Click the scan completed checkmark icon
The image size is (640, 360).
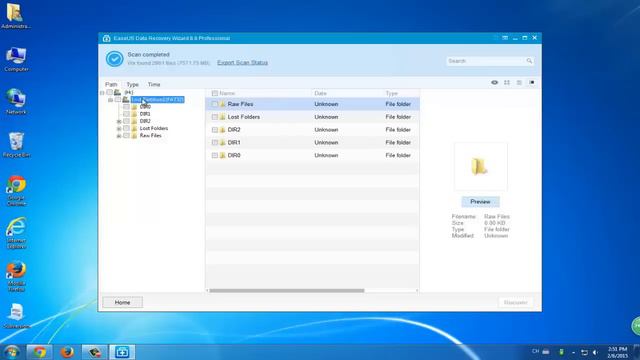tap(115, 59)
